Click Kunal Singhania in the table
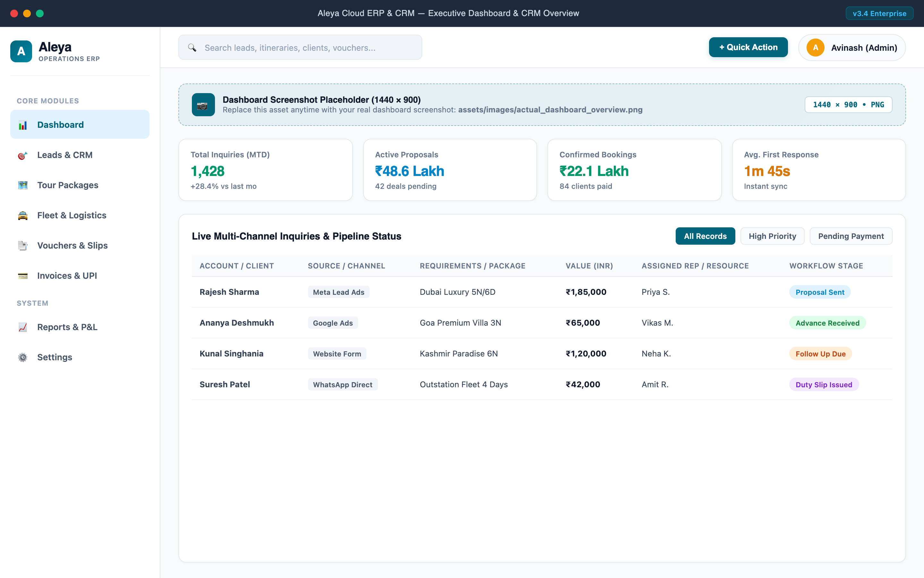Viewport: 924px width, 578px height. [x=231, y=354]
